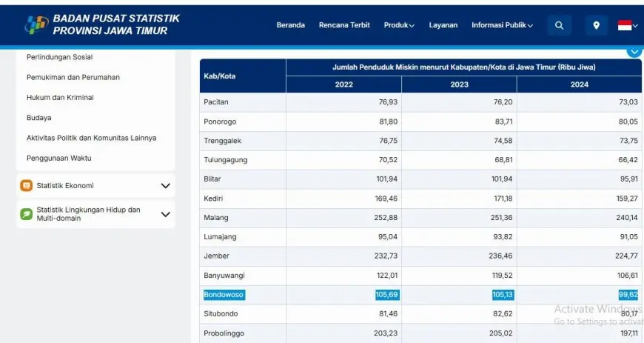Open the Produk dropdown menu
644x343 pixels.
pyautogui.click(x=399, y=25)
